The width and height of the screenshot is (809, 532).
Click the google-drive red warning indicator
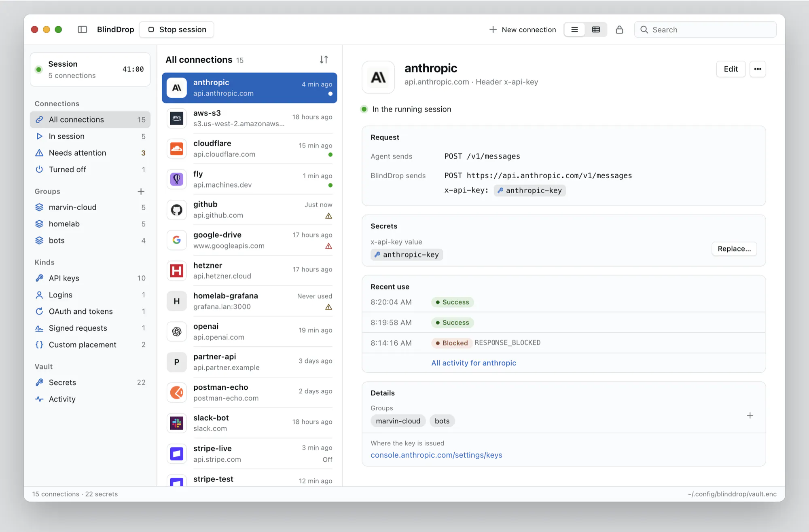click(x=328, y=246)
